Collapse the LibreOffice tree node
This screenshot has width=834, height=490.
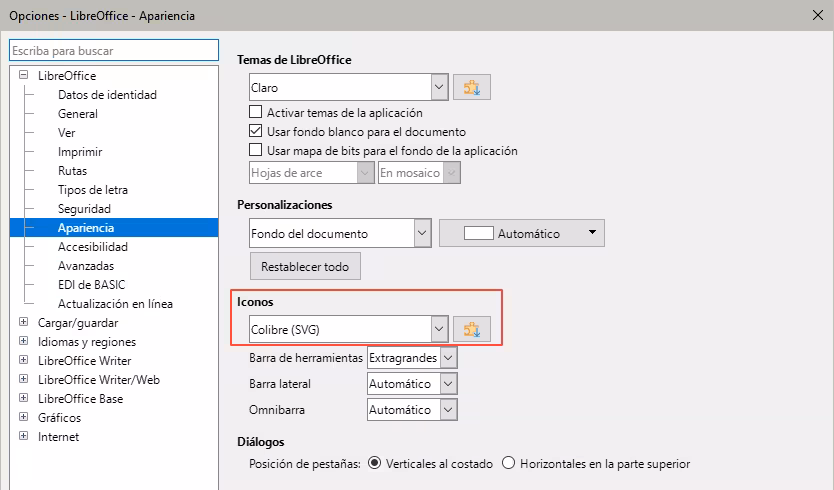23,75
